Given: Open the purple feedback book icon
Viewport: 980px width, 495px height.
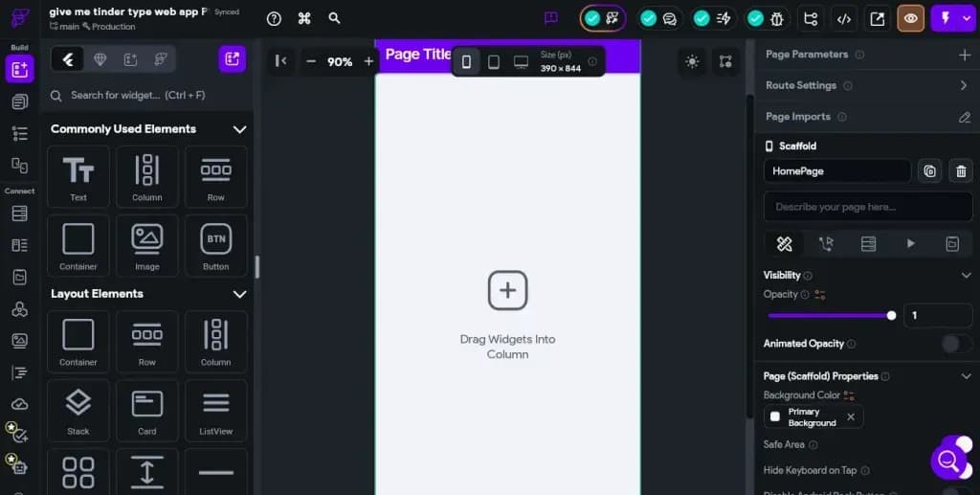Looking at the screenshot, I should 550,18.
